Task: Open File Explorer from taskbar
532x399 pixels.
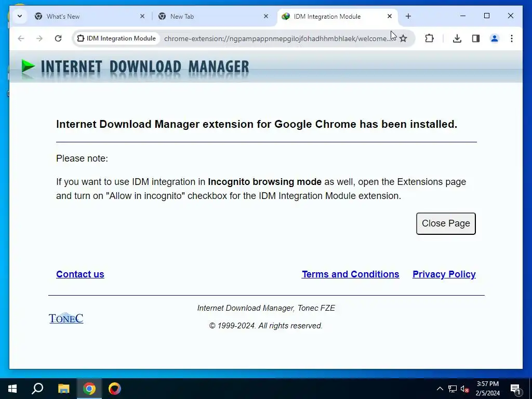Action: click(63, 389)
